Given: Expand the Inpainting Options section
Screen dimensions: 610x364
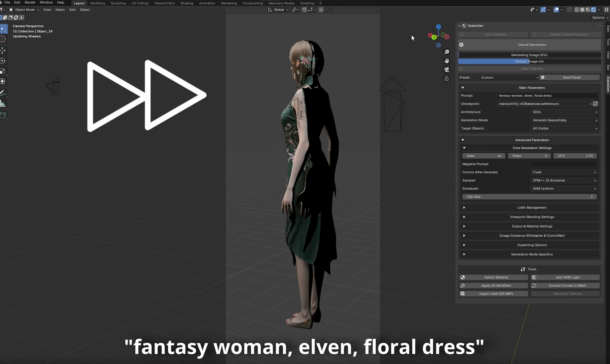Looking at the screenshot, I should [x=530, y=245].
